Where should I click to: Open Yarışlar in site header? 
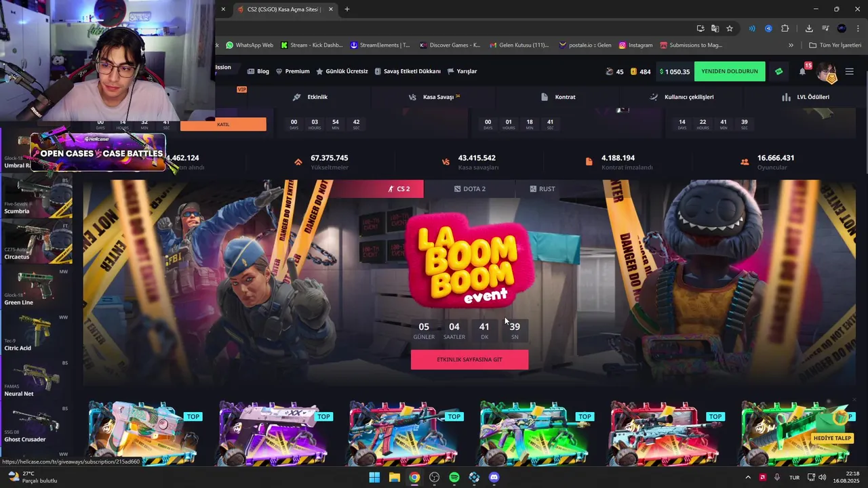click(x=461, y=71)
